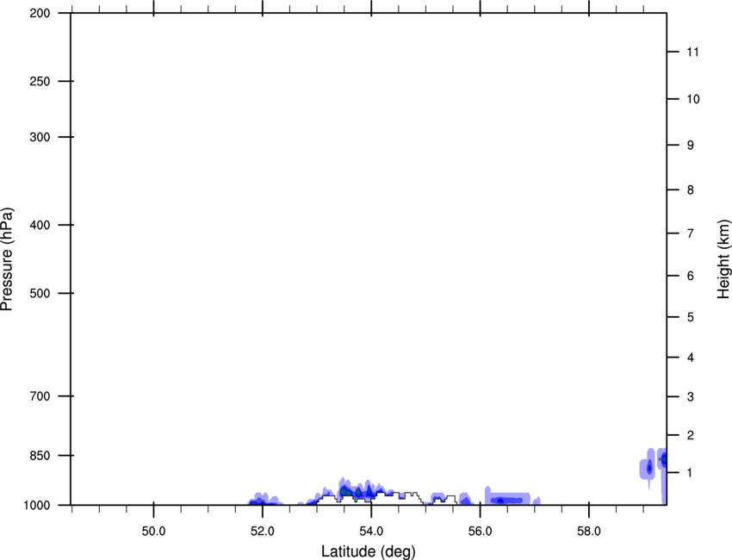Pick the 10 km height label
Image resolution: width=732 pixels, height=560 pixels.
pyautogui.click(x=692, y=99)
